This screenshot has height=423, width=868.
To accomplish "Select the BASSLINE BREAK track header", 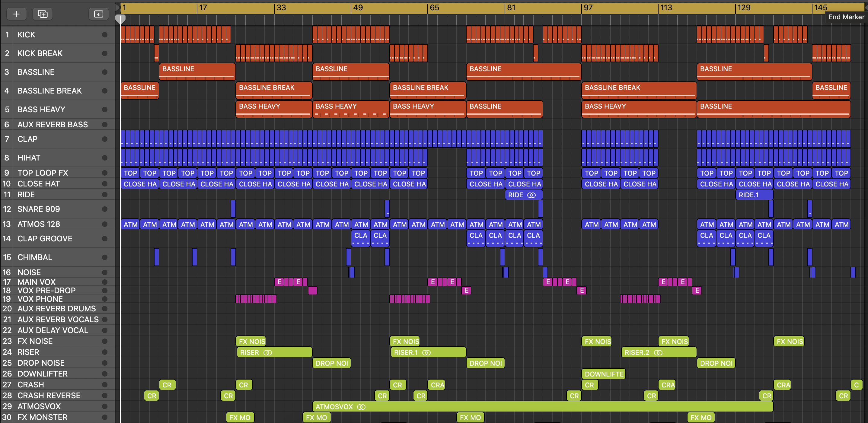I will point(49,91).
